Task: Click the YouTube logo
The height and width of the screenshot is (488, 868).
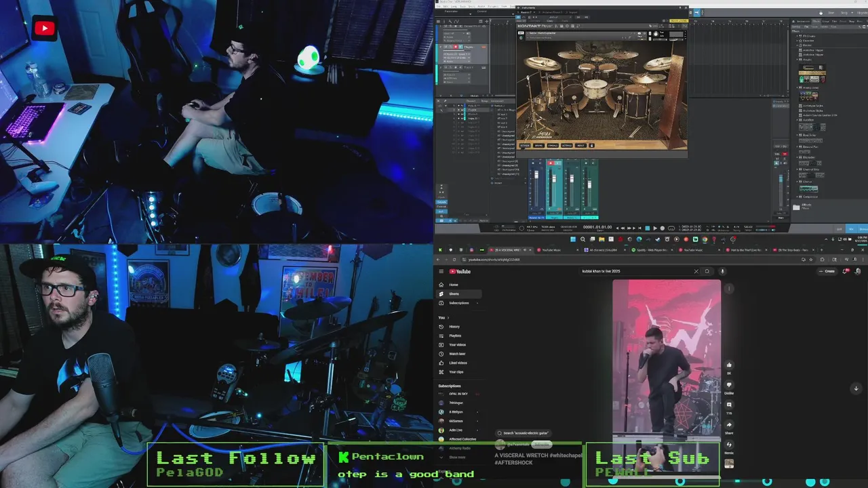Action: (x=460, y=271)
